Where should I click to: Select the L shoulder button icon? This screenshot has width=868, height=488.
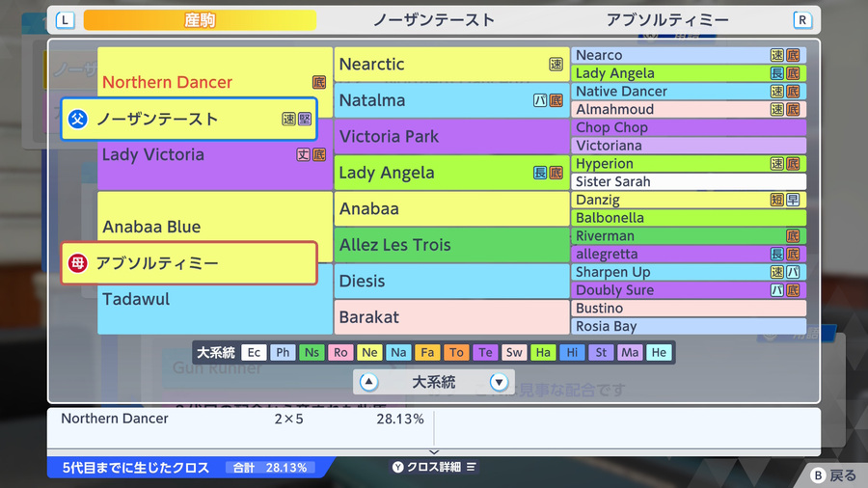click(65, 20)
